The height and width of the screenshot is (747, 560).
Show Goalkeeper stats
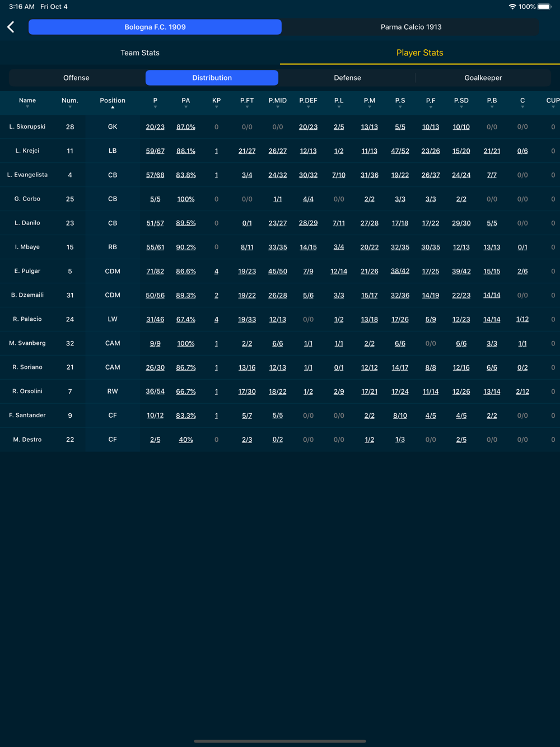[483, 78]
